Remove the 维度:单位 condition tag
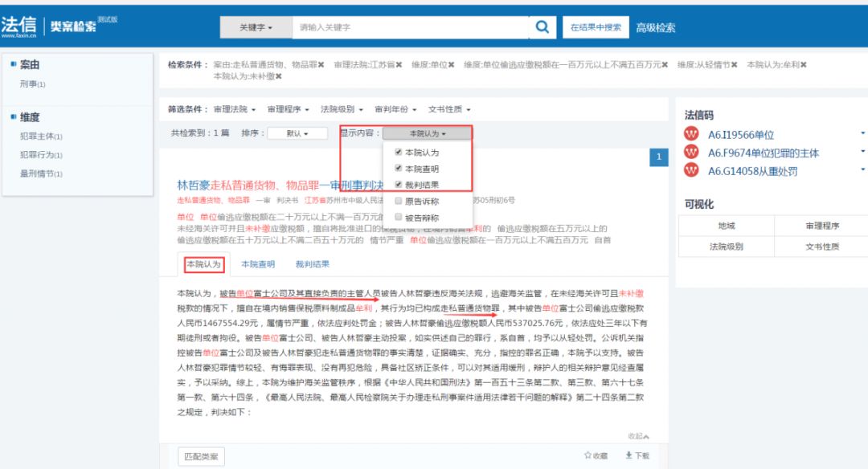Screen dimensions: 868x469 pos(451,65)
